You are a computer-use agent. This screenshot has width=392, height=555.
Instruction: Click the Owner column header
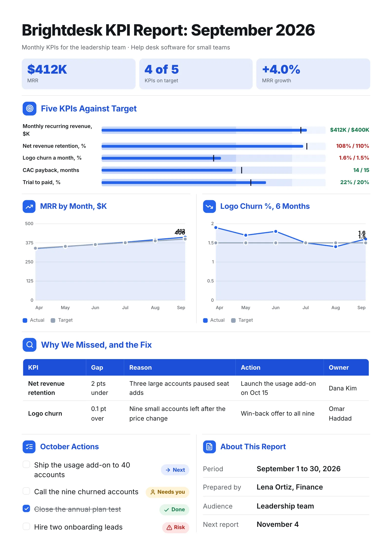coord(346,367)
